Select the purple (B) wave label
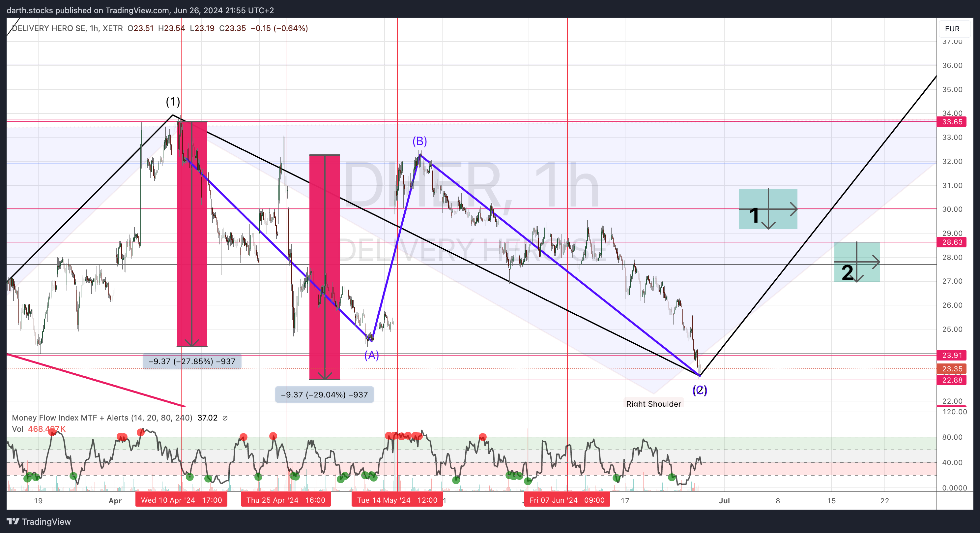 coord(419,141)
